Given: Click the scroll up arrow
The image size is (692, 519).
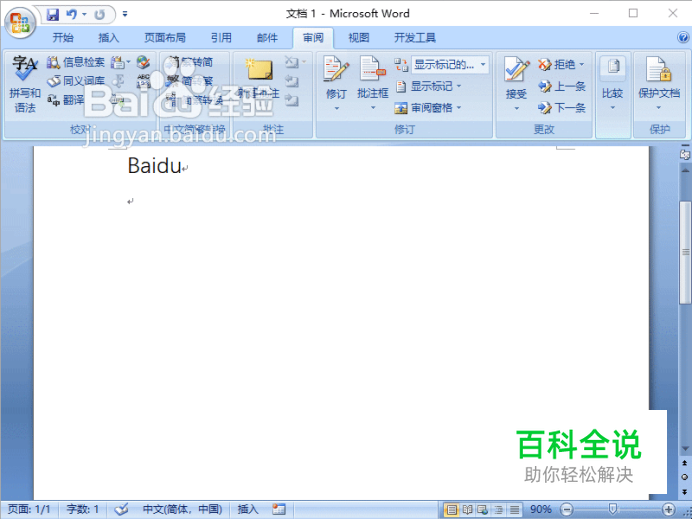Looking at the screenshot, I should pyautogui.click(x=685, y=170).
